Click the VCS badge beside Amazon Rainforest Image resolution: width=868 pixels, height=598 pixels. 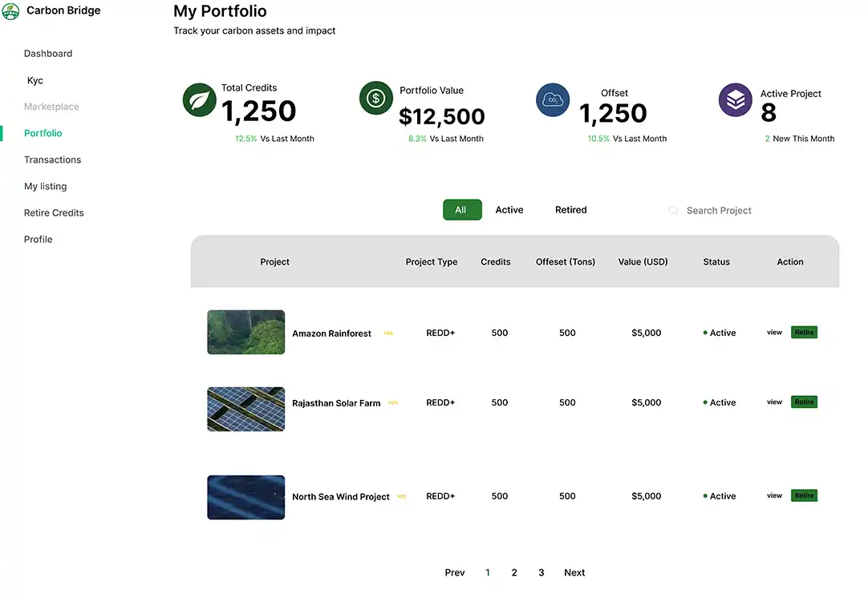click(x=388, y=333)
